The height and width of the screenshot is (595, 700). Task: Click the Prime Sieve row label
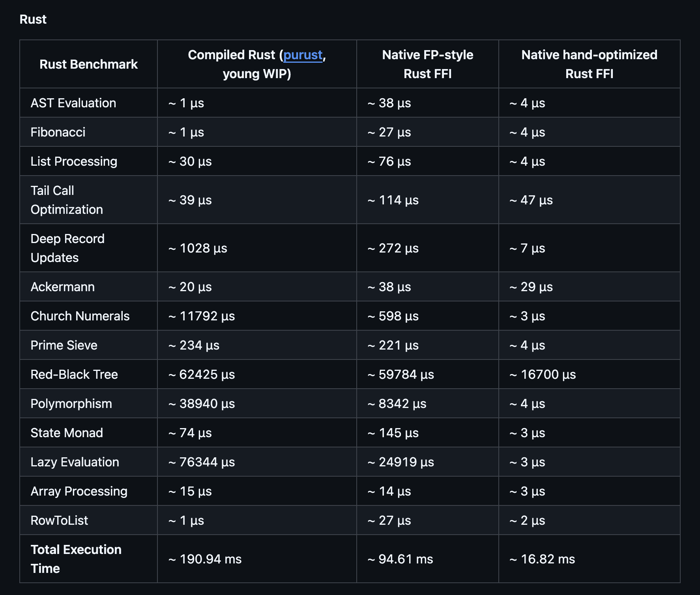coord(64,345)
